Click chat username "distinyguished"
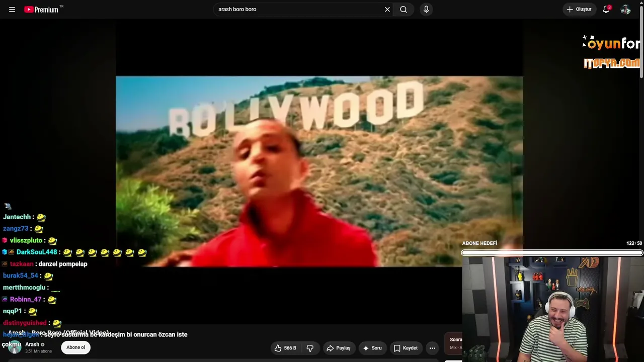This screenshot has height=362, width=644. 25,323
